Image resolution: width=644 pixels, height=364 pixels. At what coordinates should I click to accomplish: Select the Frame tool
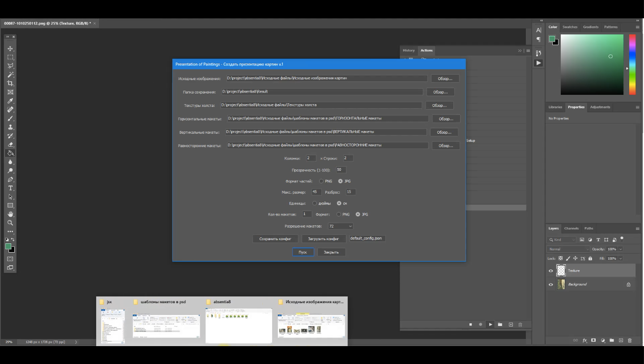tap(10, 92)
